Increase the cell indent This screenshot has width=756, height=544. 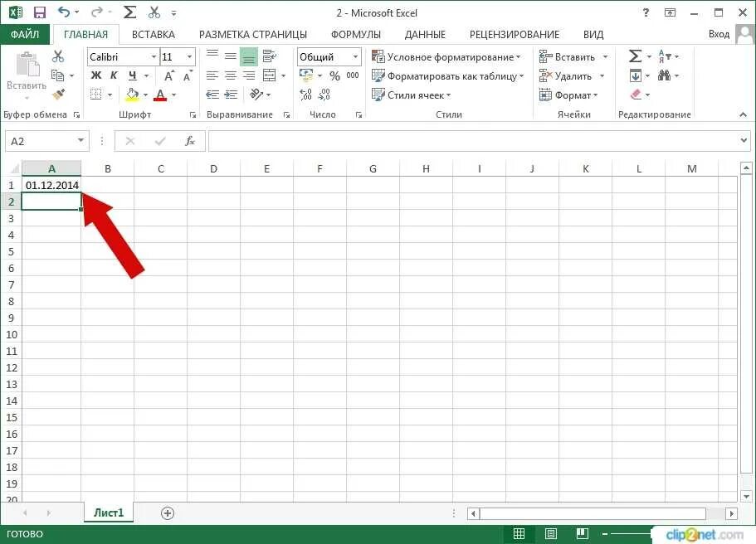click(231, 95)
